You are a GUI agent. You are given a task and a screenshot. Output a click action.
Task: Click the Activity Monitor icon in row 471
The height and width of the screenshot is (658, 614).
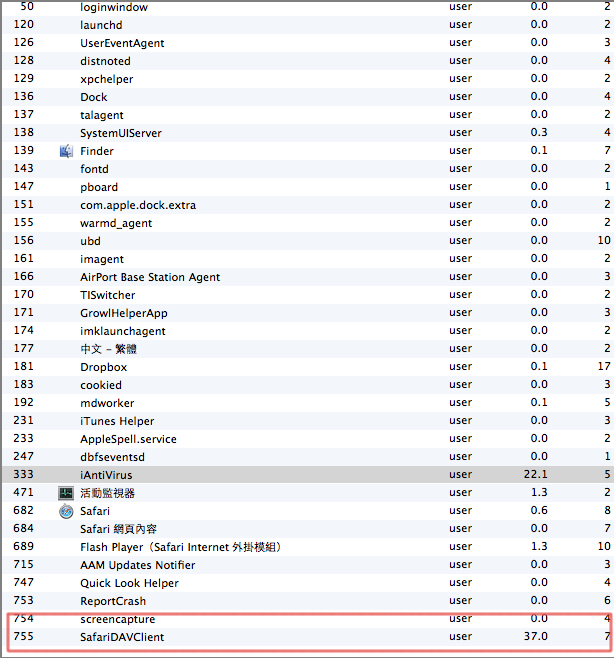coord(66,493)
